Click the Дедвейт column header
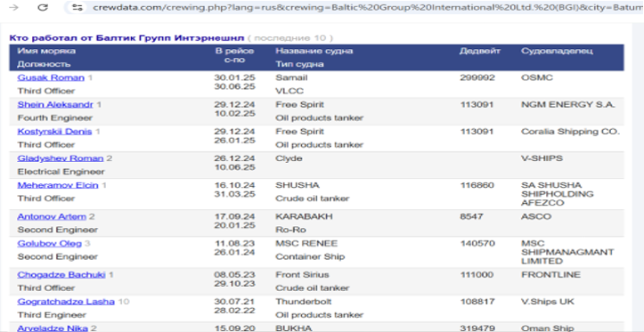This screenshot has height=332, width=644. click(480, 52)
